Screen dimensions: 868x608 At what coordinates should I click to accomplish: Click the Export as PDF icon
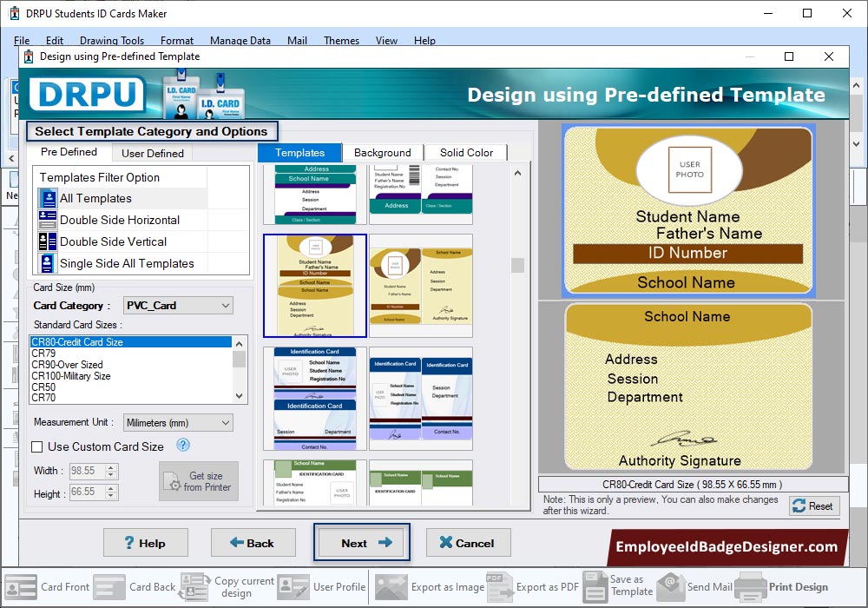[499, 587]
